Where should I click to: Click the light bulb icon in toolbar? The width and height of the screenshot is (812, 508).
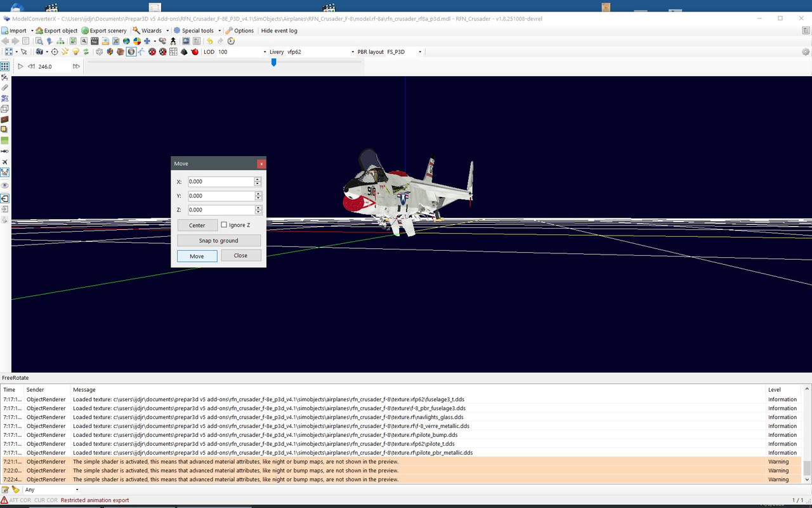point(75,52)
